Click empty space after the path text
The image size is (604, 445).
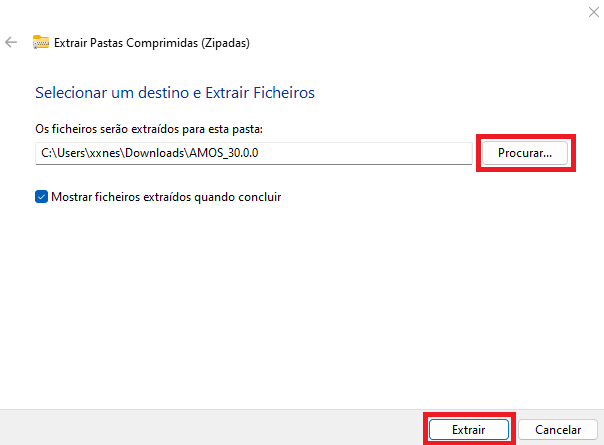380,153
